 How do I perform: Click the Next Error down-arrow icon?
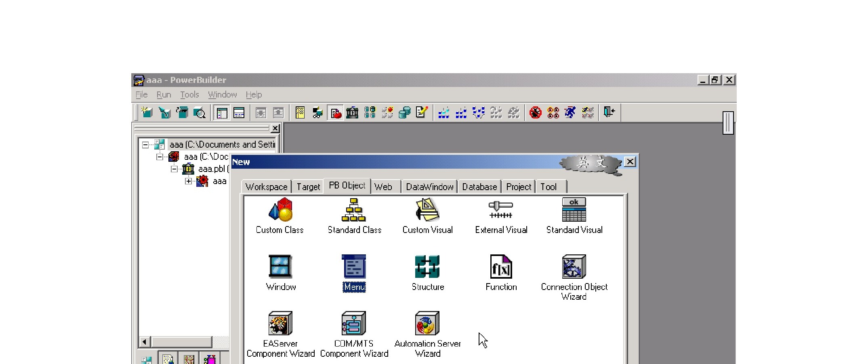(261, 112)
